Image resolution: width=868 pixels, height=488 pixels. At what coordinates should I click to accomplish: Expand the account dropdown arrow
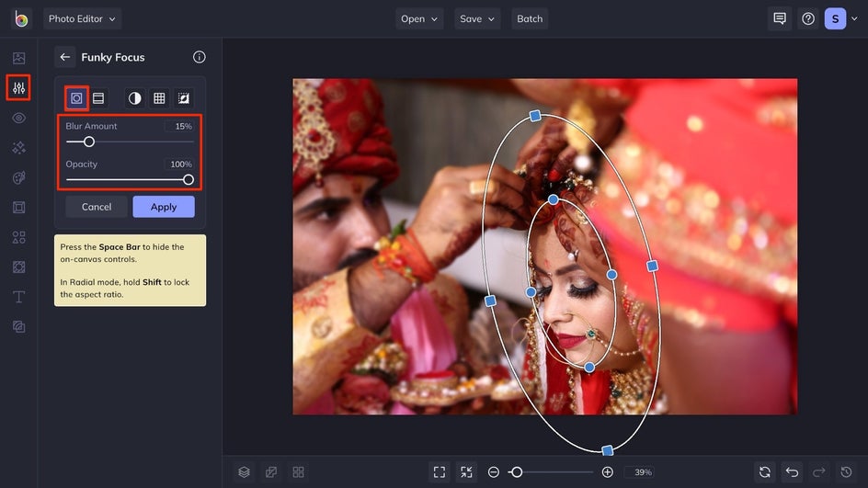[x=854, y=18]
